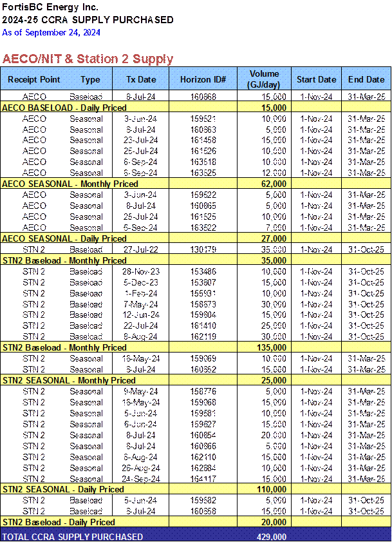This screenshot has height=542, width=392.
Task: Click the Tx Date cell '7-May-24'
Action: (141, 305)
